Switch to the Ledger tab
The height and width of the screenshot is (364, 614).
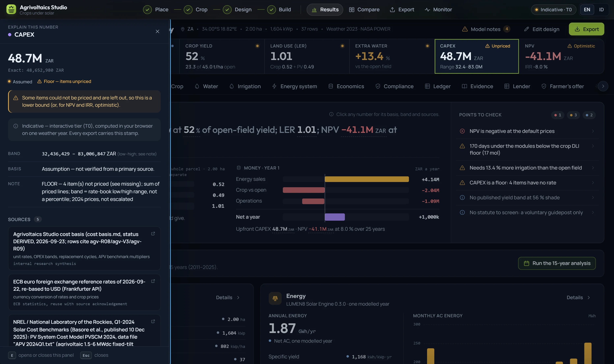click(x=438, y=86)
